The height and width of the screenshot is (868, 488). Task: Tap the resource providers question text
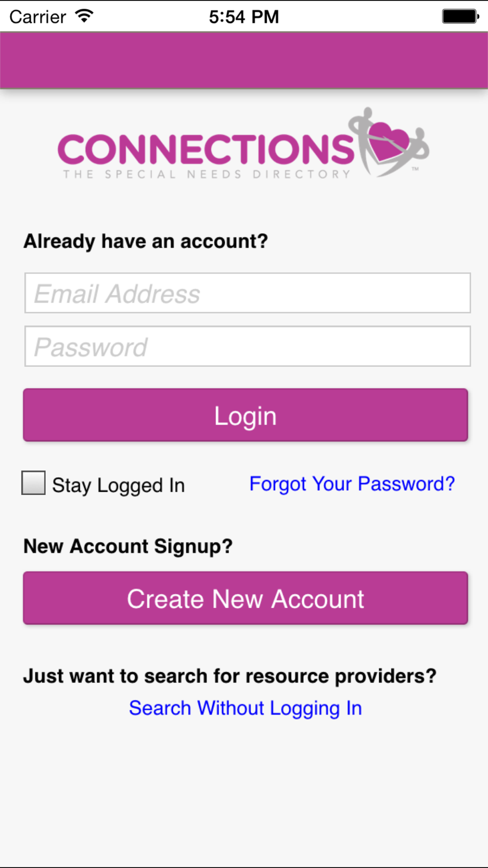tap(230, 676)
